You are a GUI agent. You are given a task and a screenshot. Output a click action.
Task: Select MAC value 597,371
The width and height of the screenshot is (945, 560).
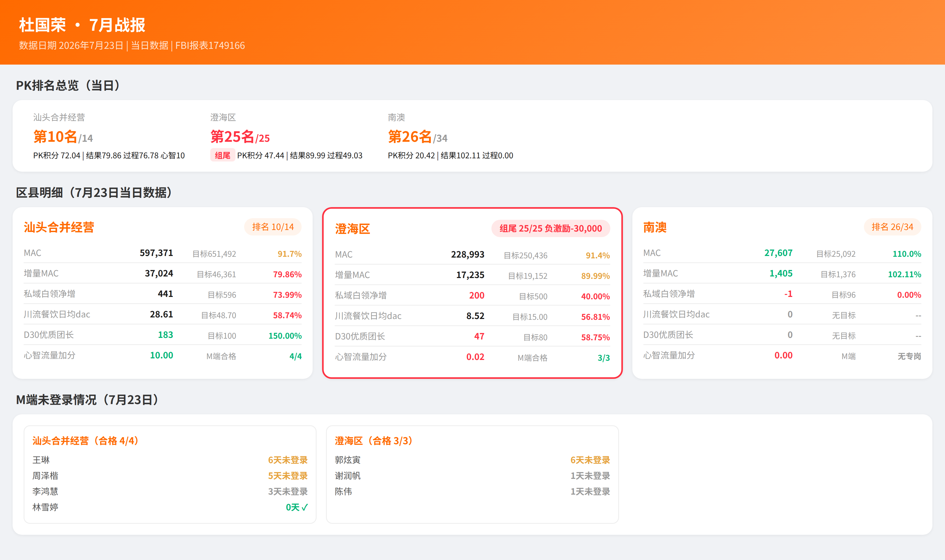[x=156, y=253]
